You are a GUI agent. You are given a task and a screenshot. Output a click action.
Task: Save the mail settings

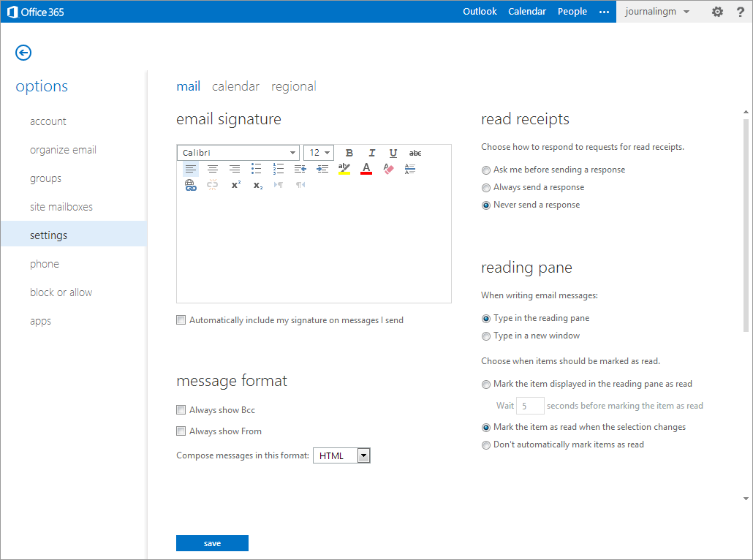tap(212, 543)
